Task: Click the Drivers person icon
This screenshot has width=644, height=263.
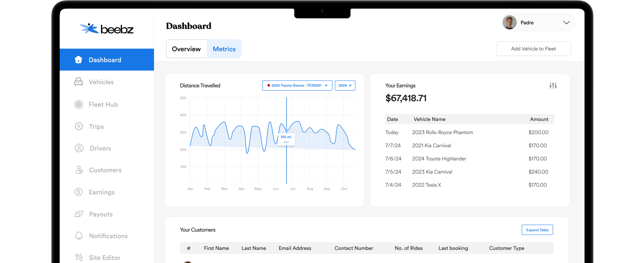Action: 79,148
